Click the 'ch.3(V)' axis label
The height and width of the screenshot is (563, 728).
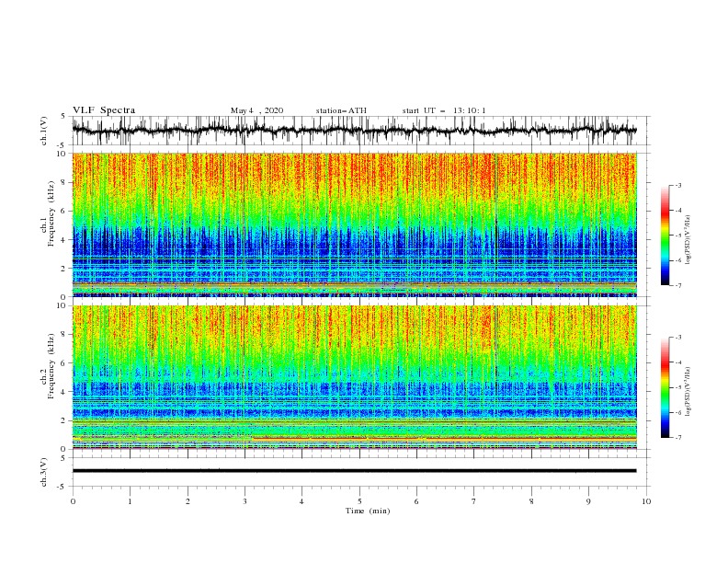click(x=44, y=472)
